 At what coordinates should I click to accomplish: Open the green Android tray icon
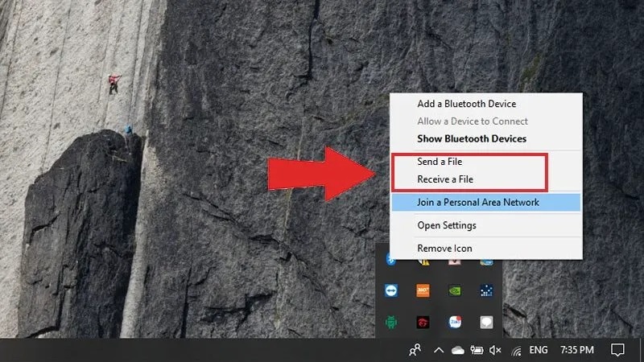(x=391, y=323)
